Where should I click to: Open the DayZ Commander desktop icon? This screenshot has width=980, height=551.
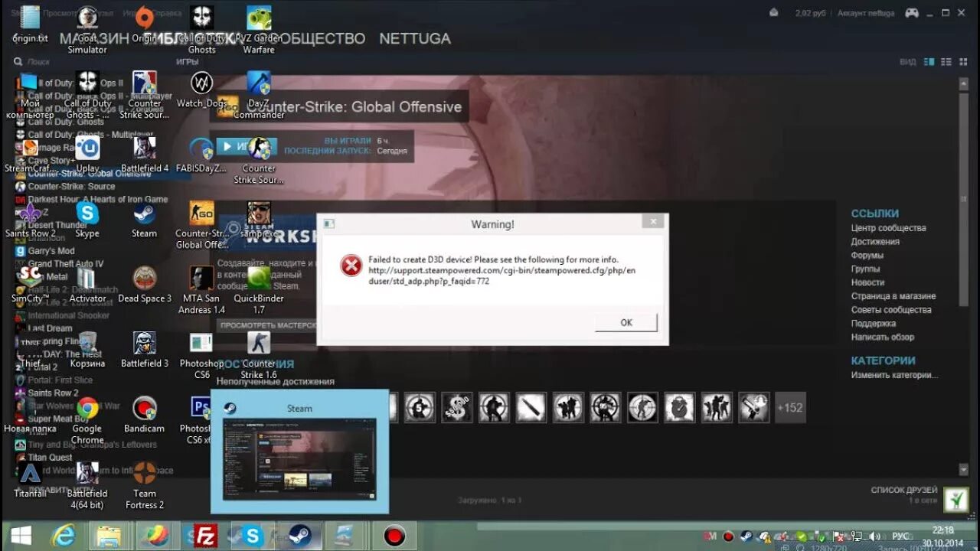point(259,96)
